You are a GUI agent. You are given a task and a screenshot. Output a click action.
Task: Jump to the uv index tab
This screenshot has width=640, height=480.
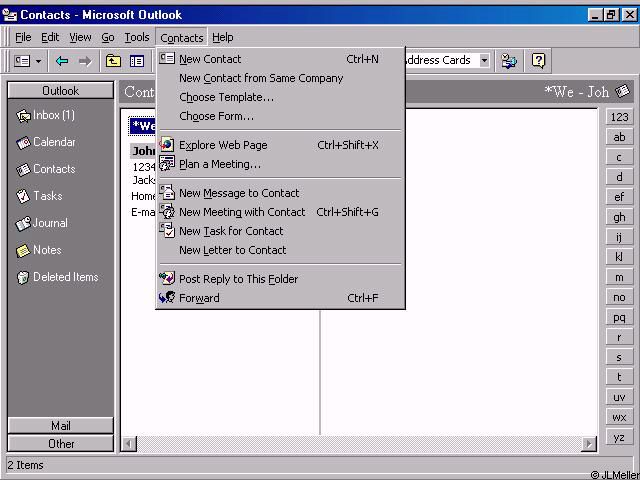click(619, 397)
